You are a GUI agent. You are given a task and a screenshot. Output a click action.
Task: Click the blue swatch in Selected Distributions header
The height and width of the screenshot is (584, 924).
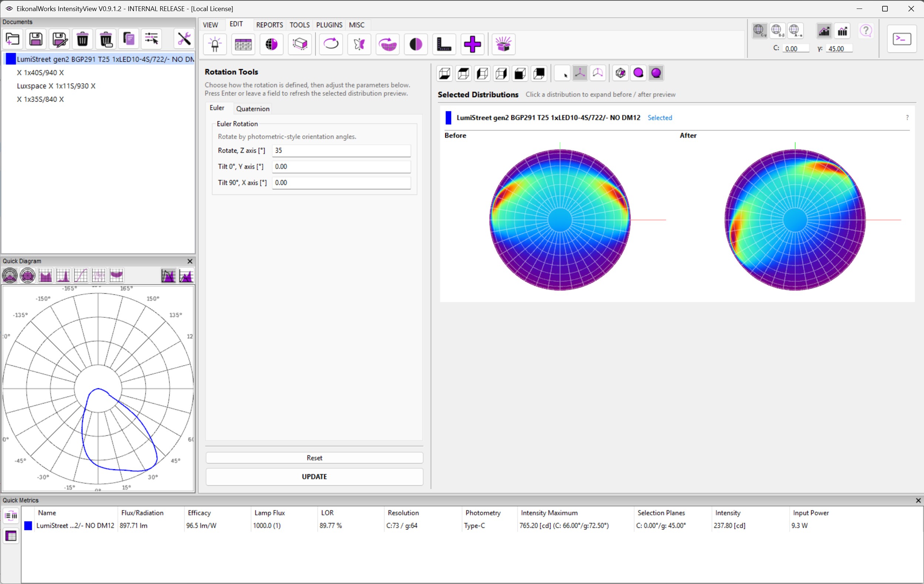[x=448, y=118]
